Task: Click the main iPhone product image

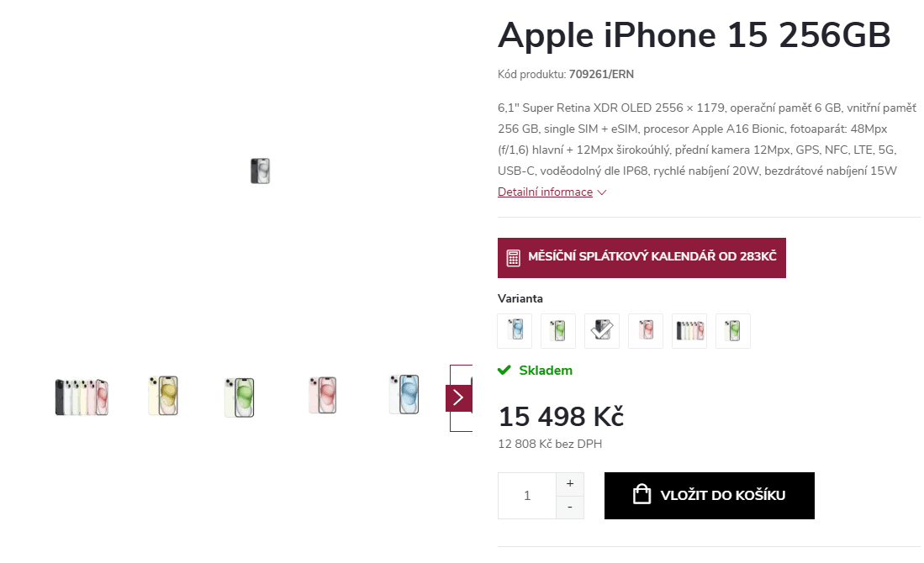Action: point(259,171)
